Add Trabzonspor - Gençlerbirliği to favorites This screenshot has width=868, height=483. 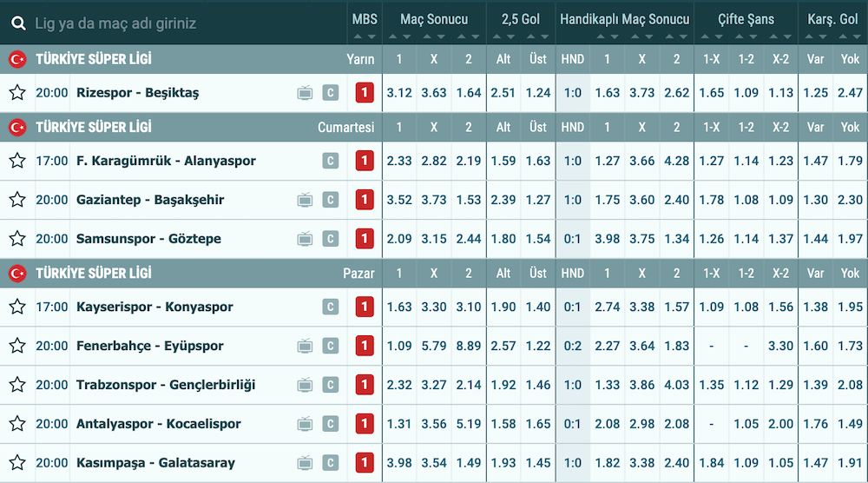pos(17,385)
